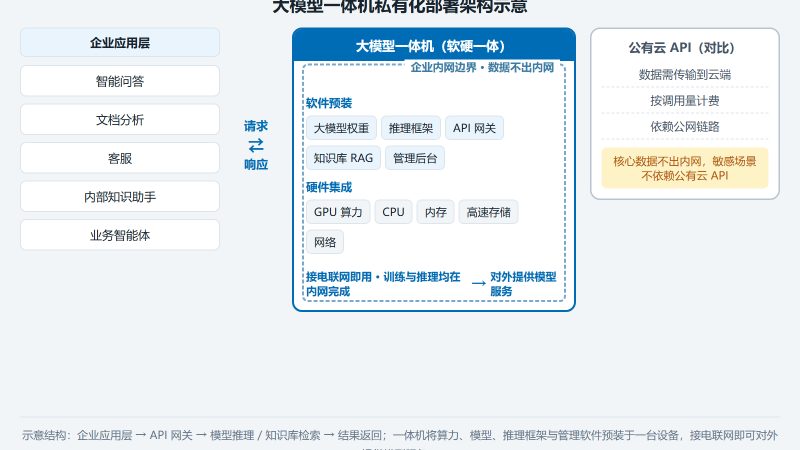Viewport: 800px width, 450px height.
Task: Select the 大模型权重 chip
Action: click(x=341, y=128)
